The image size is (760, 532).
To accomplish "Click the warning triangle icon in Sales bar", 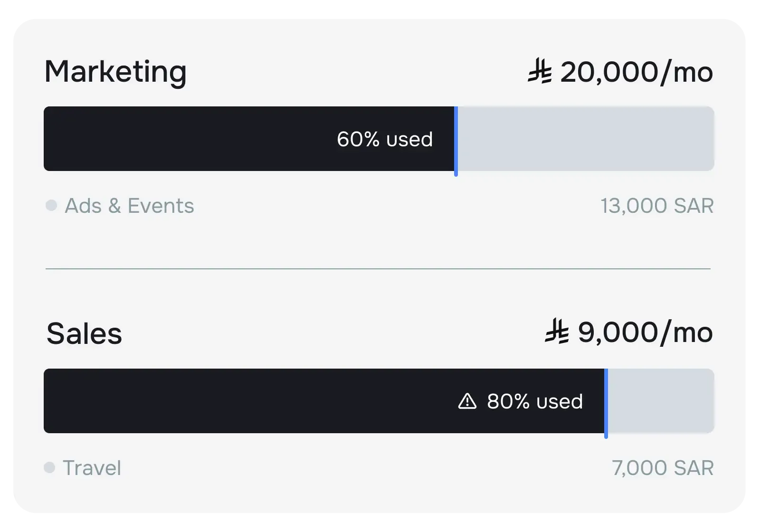I will click(467, 401).
